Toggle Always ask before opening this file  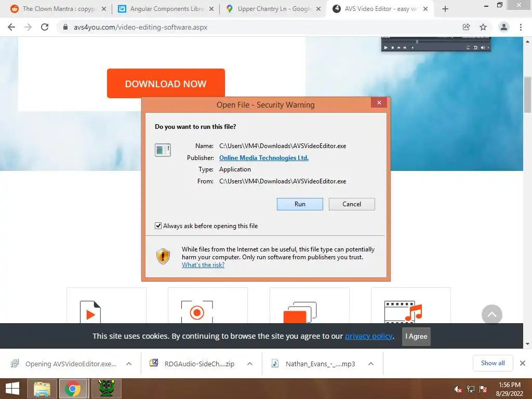[x=158, y=226]
